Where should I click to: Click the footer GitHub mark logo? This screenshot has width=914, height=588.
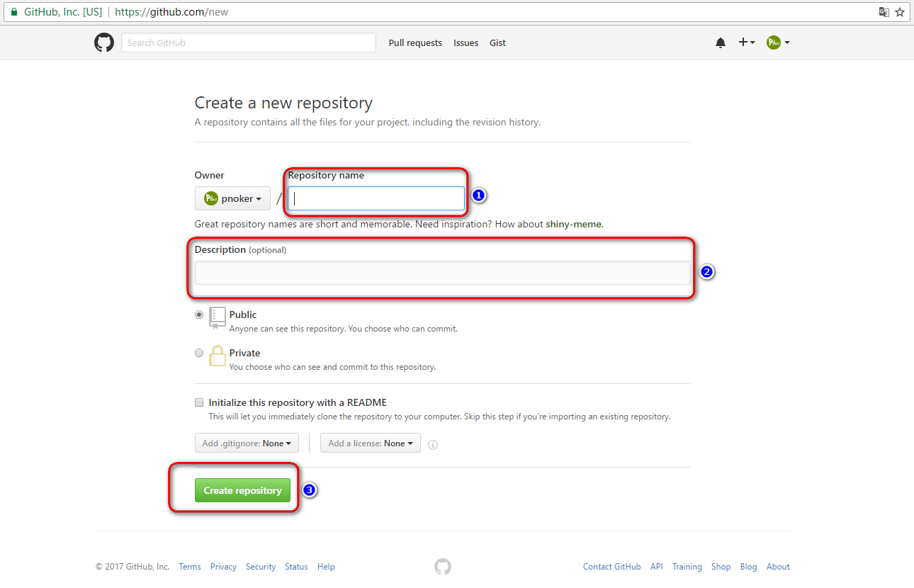[443, 567]
